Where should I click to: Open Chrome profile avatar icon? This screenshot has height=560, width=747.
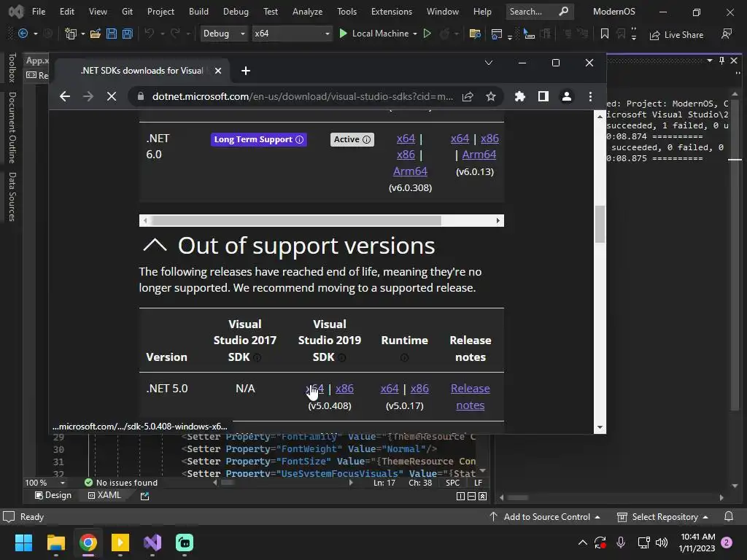point(566,97)
